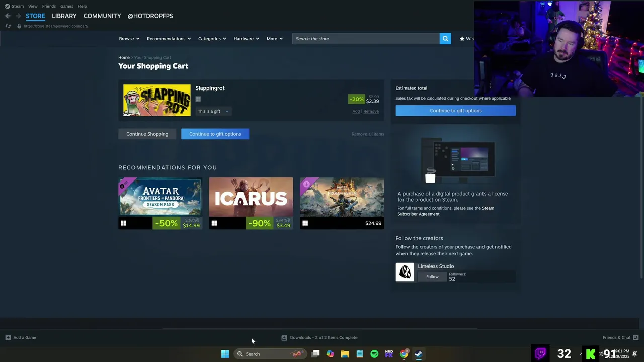Open Google Chrome from the taskbar
The width and height of the screenshot is (644, 362).
point(404,354)
